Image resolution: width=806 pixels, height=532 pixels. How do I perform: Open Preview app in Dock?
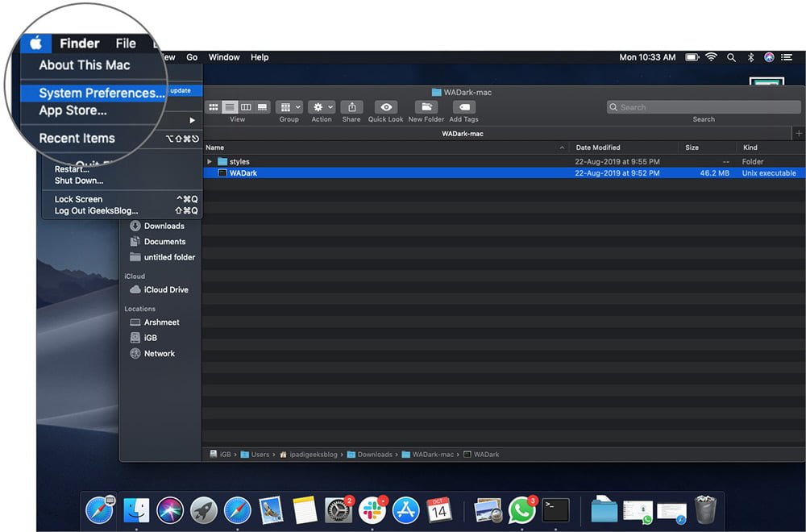[x=488, y=511]
